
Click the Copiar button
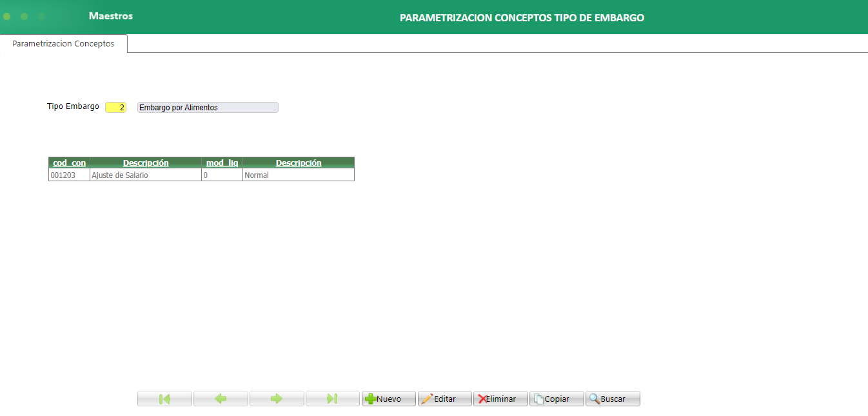pos(557,399)
